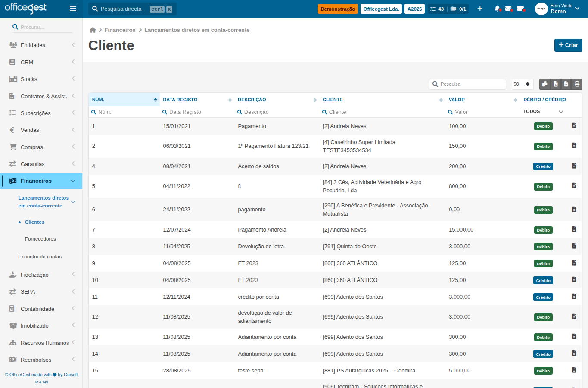Sort by DATA REGISTO column
This screenshot has height=388, width=588.
click(x=197, y=100)
